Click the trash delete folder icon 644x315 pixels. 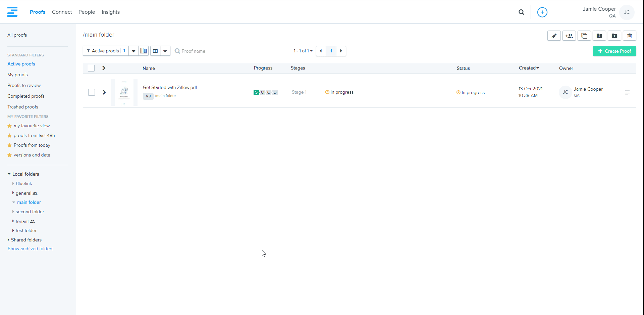pyautogui.click(x=629, y=36)
